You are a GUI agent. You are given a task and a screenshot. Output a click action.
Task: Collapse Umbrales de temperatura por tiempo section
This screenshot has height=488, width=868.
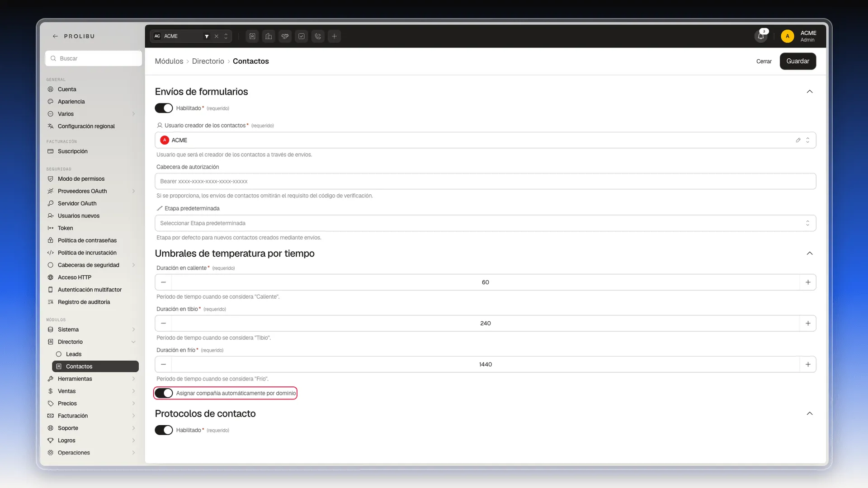[x=810, y=253]
